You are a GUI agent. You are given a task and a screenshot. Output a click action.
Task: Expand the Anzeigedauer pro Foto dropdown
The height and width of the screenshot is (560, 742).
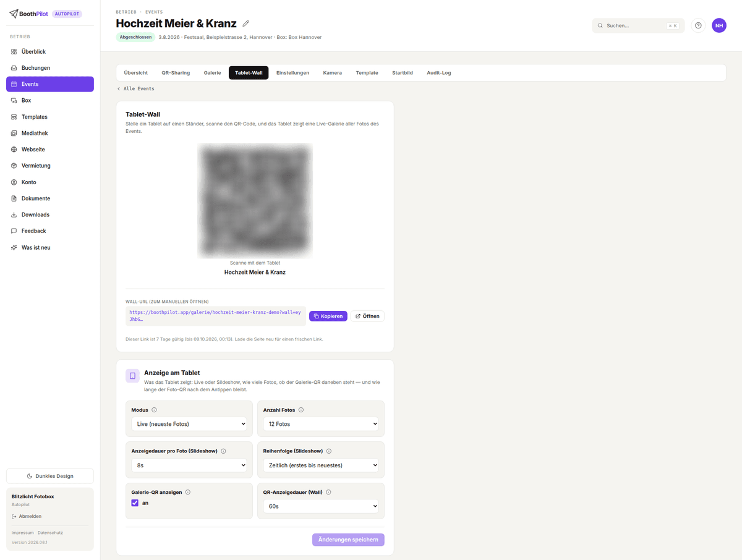click(189, 465)
